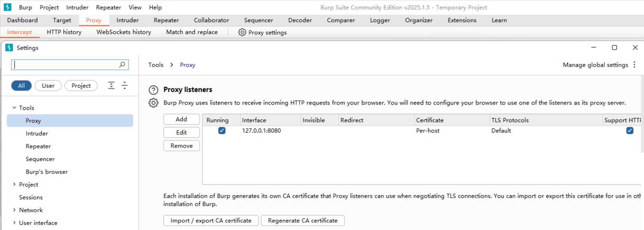
Task: Toggle the Running checkbox for 127.0.0.1:8080
Action: (x=222, y=131)
